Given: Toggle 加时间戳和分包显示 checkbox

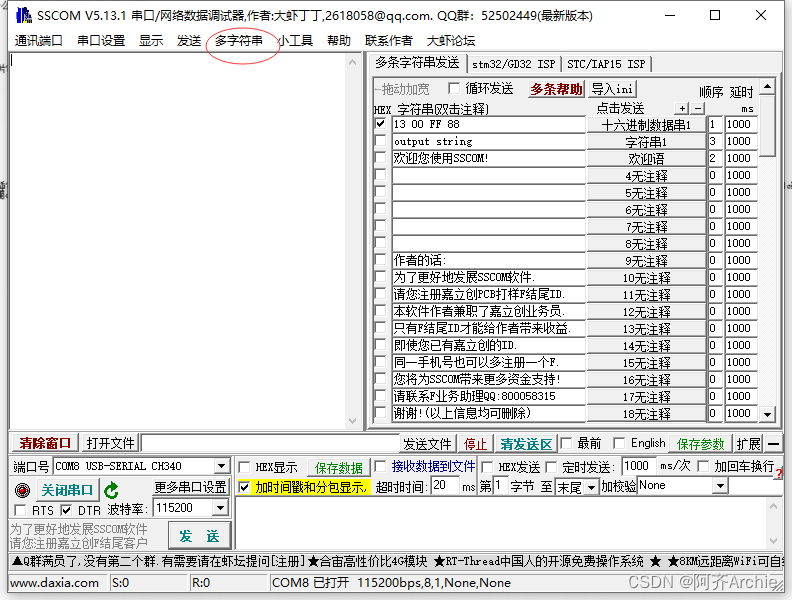Looking at the screenshot, I should point(244,487).
